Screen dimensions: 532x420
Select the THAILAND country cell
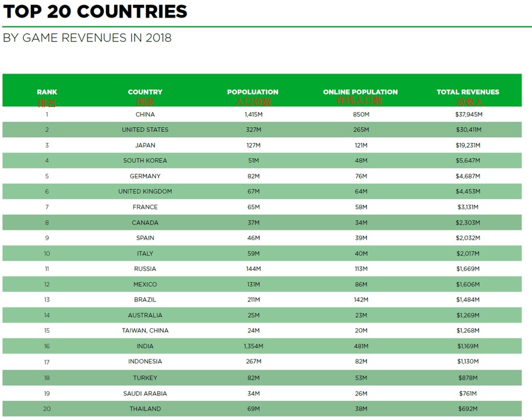click(x=145, y=409)
